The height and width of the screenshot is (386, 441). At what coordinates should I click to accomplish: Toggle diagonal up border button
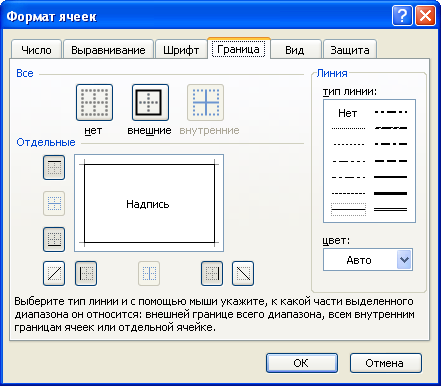tap(54, 274)
